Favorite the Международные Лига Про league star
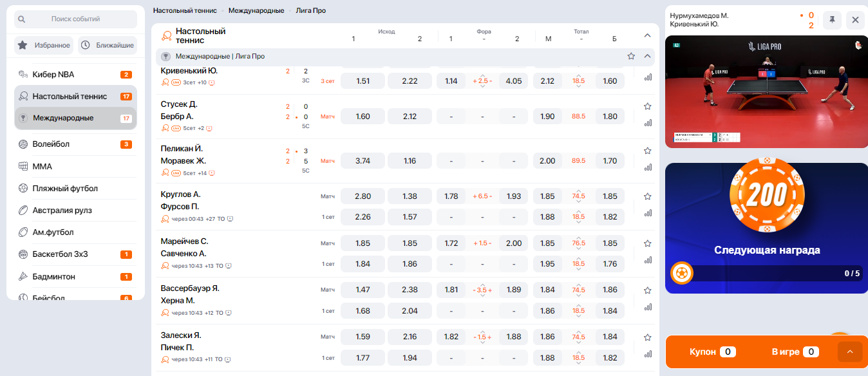Screen dimensions: 868x376 pyautogui.click(x=631, y=56)
